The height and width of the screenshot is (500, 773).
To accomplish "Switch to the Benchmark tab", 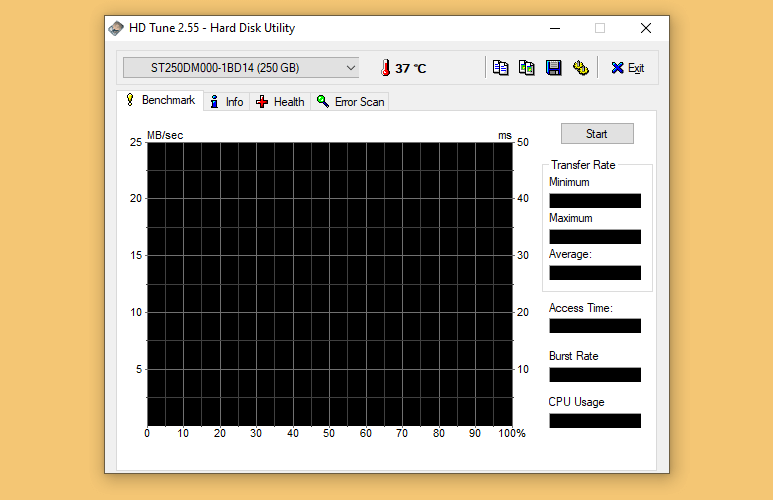I will point(160,100).
